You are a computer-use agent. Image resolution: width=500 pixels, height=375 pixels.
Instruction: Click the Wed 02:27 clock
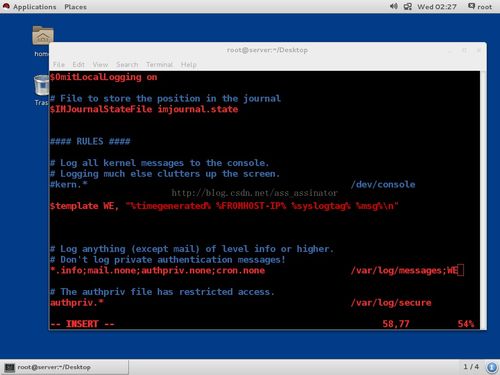point(437,7)
